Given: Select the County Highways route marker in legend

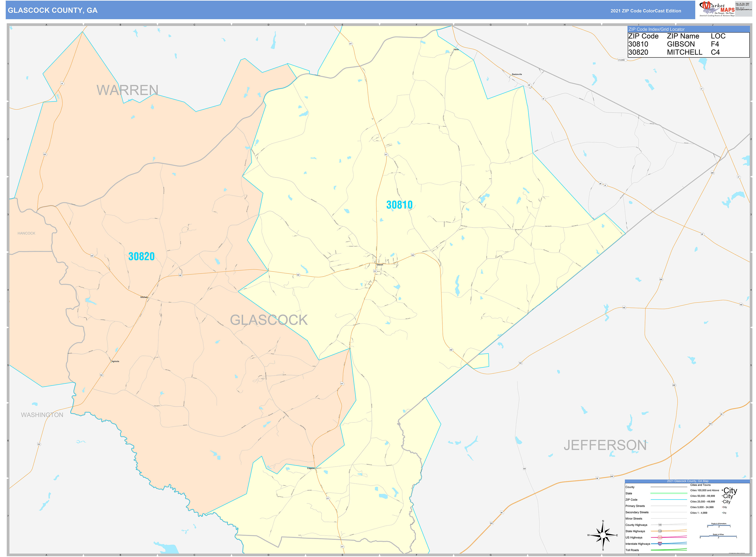Looking at the screenshot, I should click(660, 525).
